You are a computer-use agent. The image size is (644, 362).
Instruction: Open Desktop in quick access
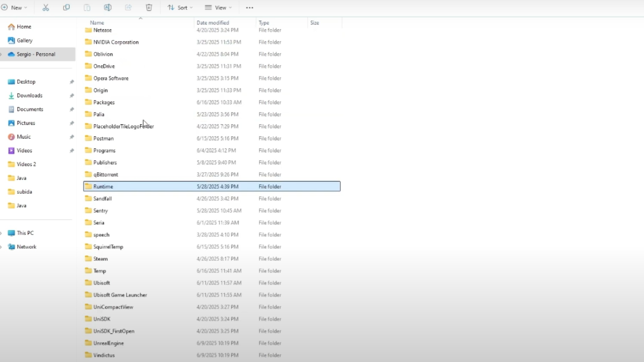coord(26,82)
